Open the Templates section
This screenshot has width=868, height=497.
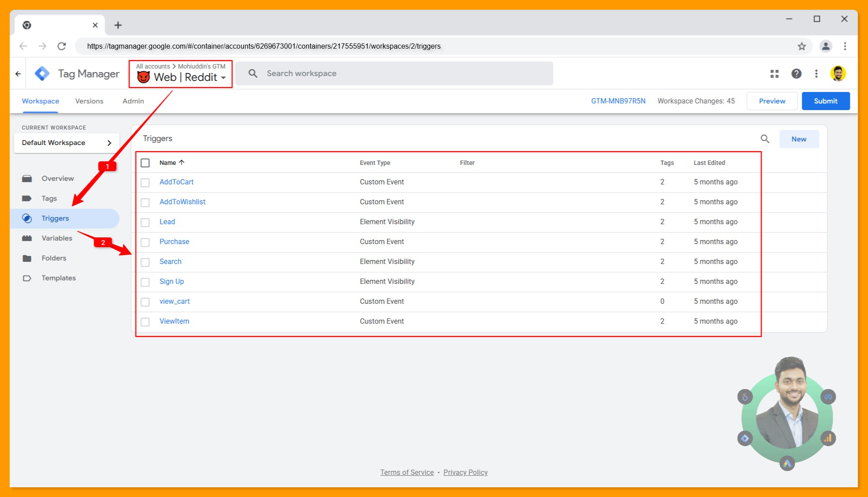point(58,278)
